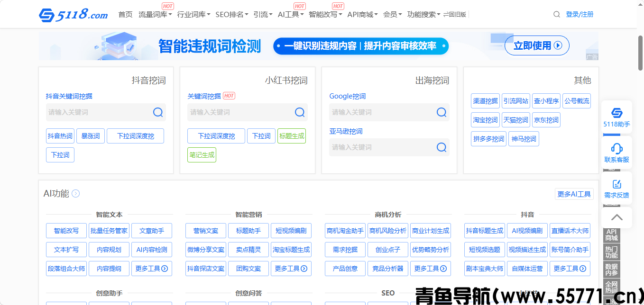Open 联系客服 headset icon
The width and height of the screenshot is (644, 305).
616,152
